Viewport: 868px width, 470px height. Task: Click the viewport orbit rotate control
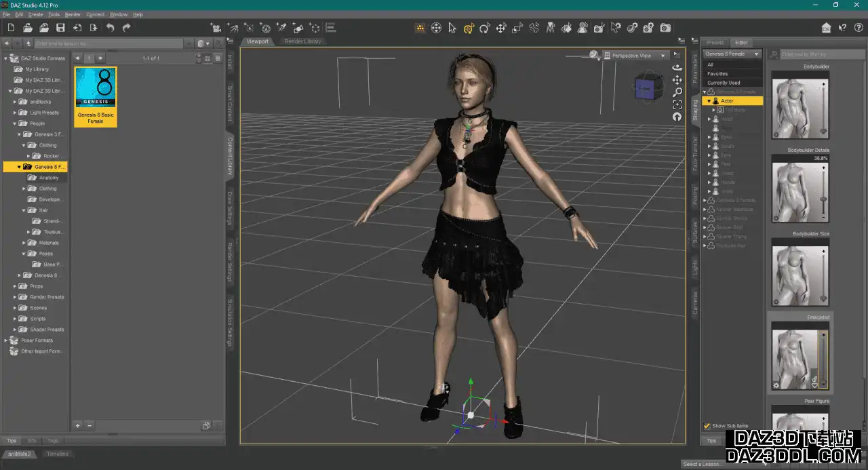(x=677, y=68)
